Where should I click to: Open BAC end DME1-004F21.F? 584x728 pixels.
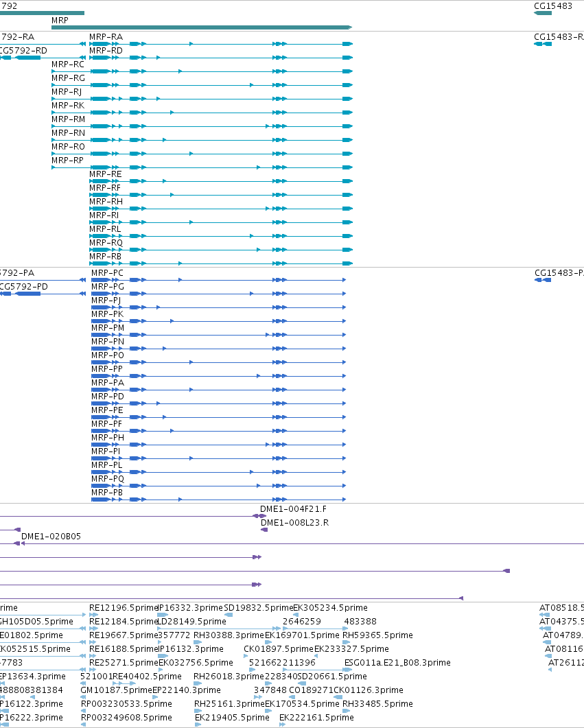[294, 509]
